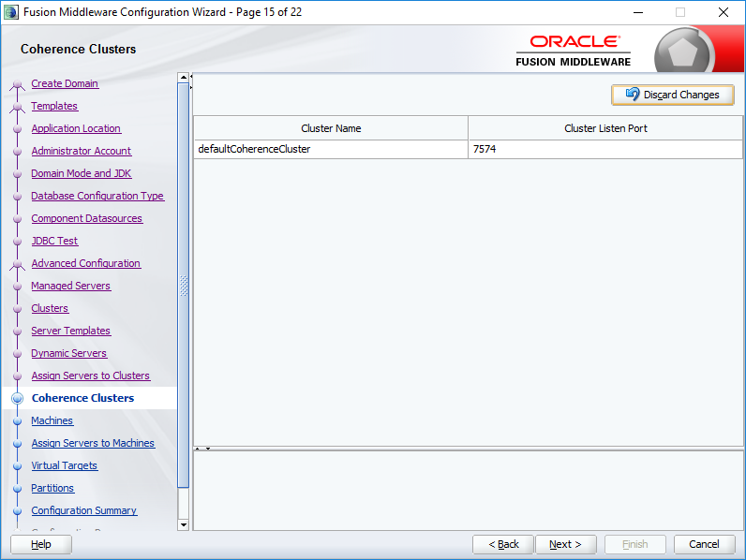Open Advanced Configuration step
746x560 pixels.
tap(85, 263)
